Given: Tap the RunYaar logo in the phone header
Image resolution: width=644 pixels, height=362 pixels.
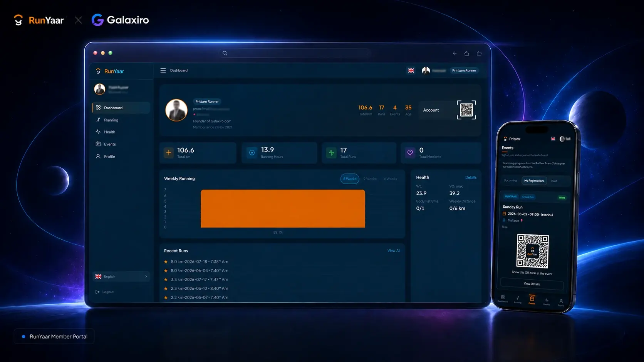Looking at the screenshot, I should coord(505,139).
